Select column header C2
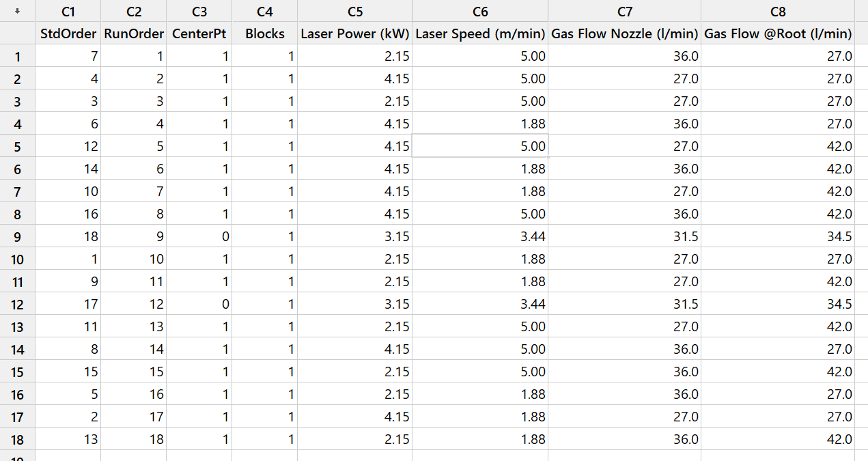Screen dimensions: 868x461 133,11
